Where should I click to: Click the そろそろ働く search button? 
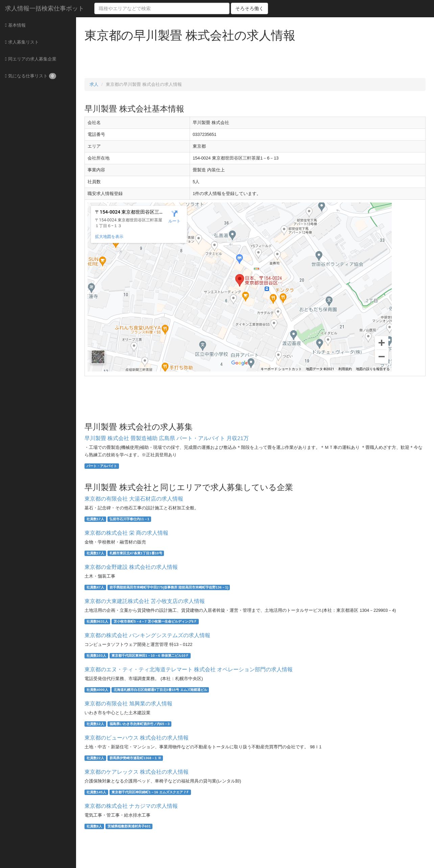click(x=249, y=8)
